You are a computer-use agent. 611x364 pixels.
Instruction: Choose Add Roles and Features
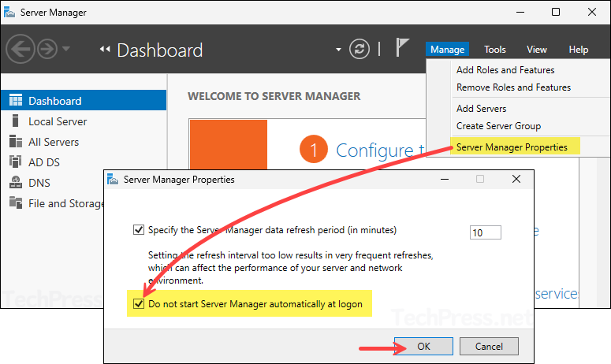tap(505, 70)
